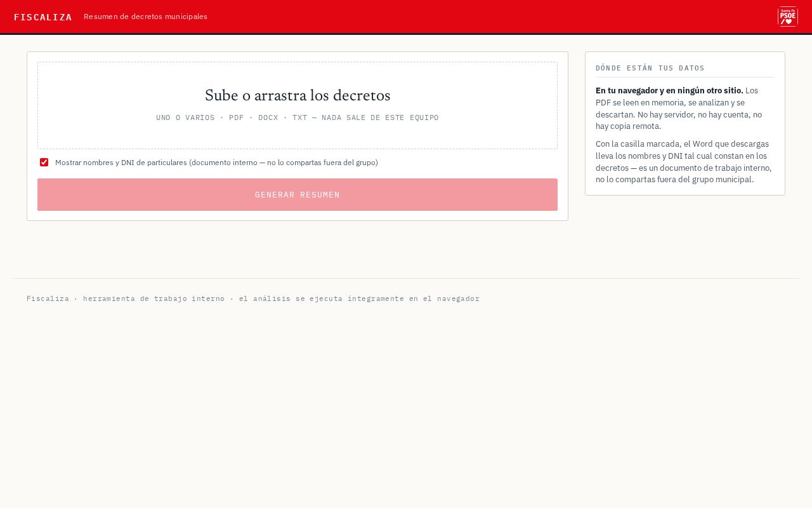Click the GENERAR RESUMEN button
The width and height of the screenshot is (812, 508).
[298, 194]
